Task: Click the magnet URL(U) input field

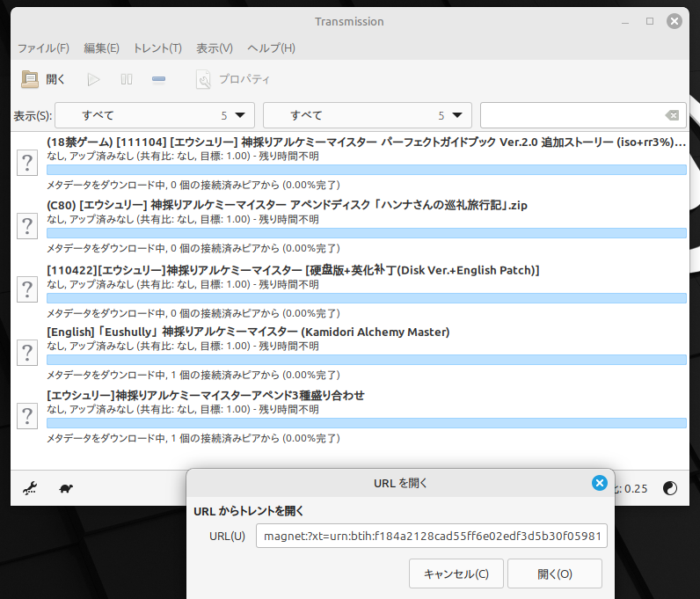Action: tap(431, 536)
